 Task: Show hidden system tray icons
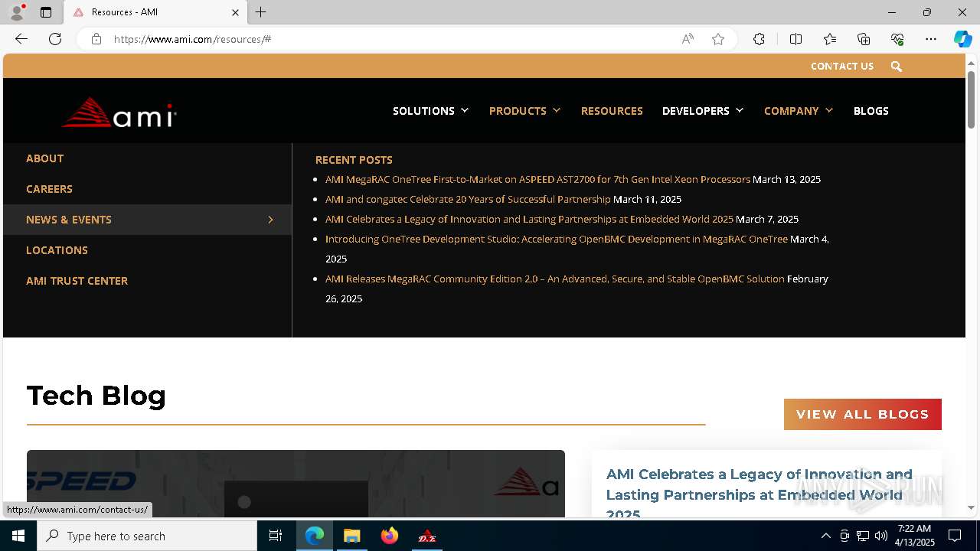(x=825, y=536)
